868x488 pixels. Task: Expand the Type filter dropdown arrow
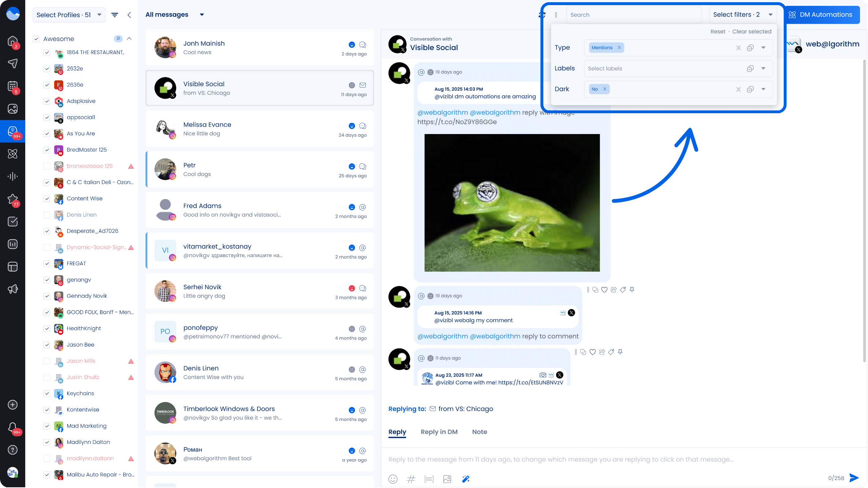764,48
